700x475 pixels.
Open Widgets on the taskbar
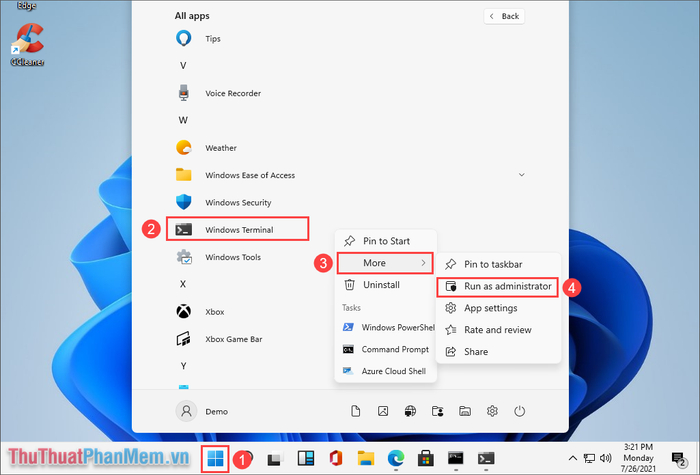click(306, 458)
